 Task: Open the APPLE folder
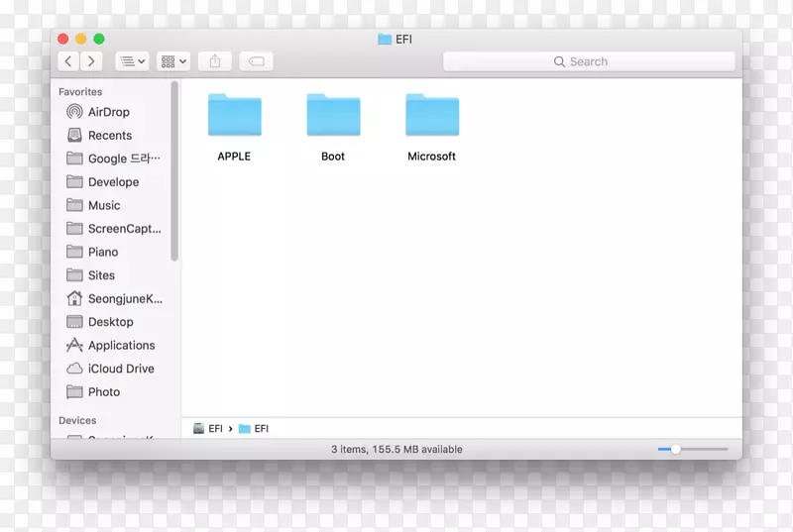tap(234, 116)
